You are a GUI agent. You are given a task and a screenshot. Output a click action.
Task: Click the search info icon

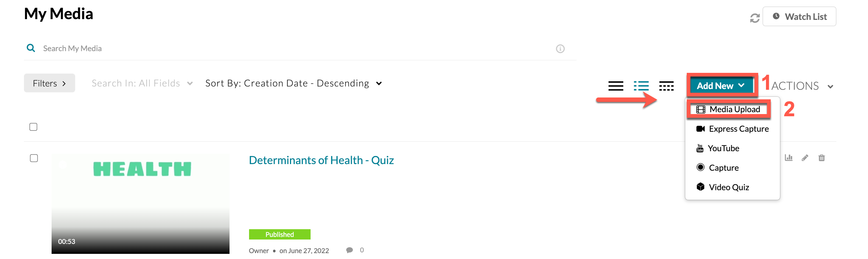click(x=560, y=49)
